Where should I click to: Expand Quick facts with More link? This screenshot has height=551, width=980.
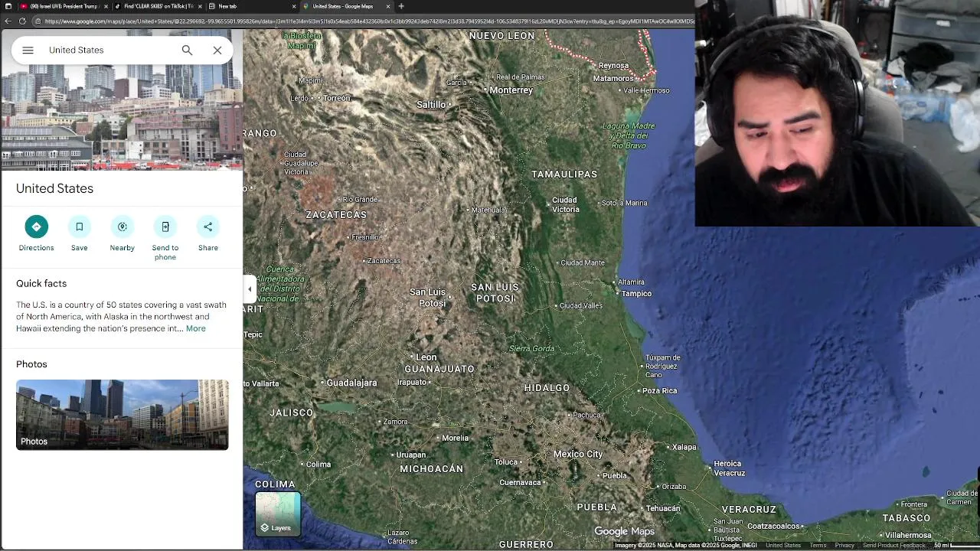[195, 328]
